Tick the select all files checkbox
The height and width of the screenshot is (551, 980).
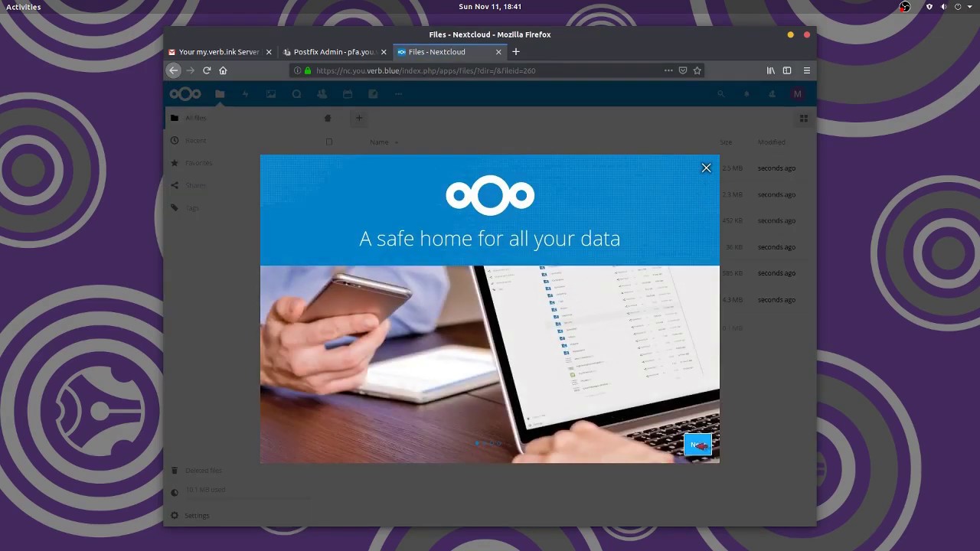(x=329, y=142)
